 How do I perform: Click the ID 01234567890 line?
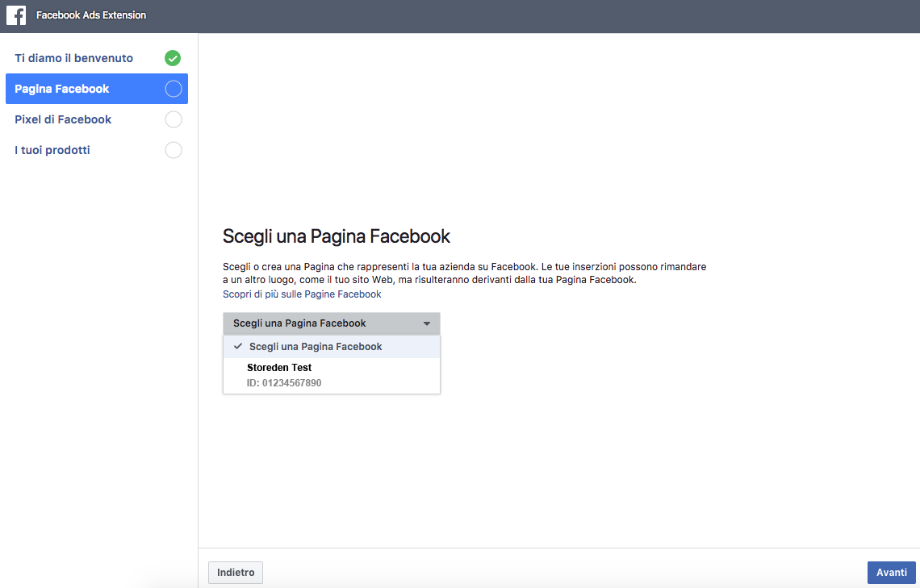pyautogui.click(x=284, y=383)
